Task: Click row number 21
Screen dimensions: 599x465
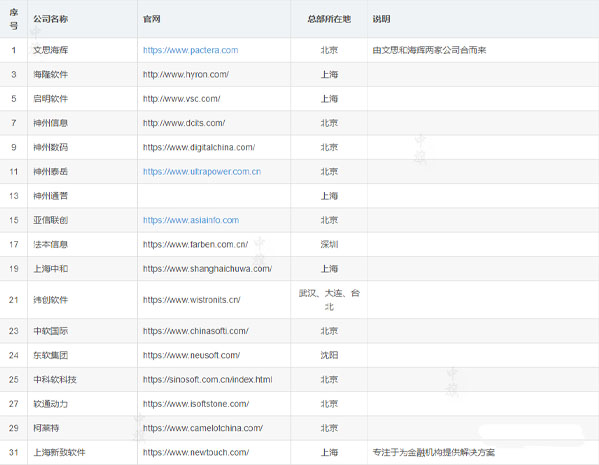Action: [14, 300]
